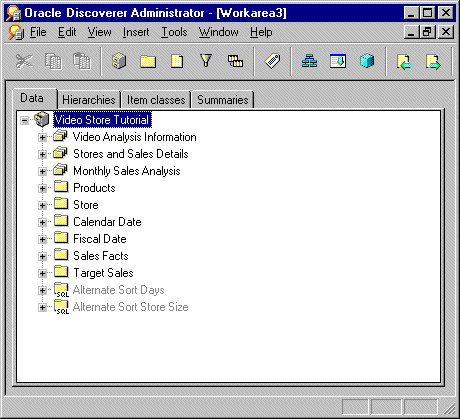Image resolution: width=460 pixels, height=419 pixels.
Task: Expand the Sales Facts folder
Action: click(42, 256)
